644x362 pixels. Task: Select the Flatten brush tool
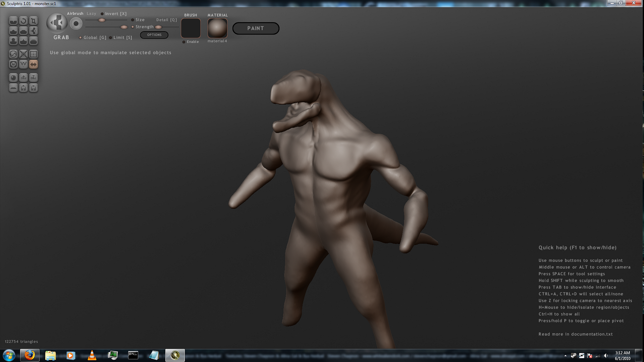pos(23,31)
